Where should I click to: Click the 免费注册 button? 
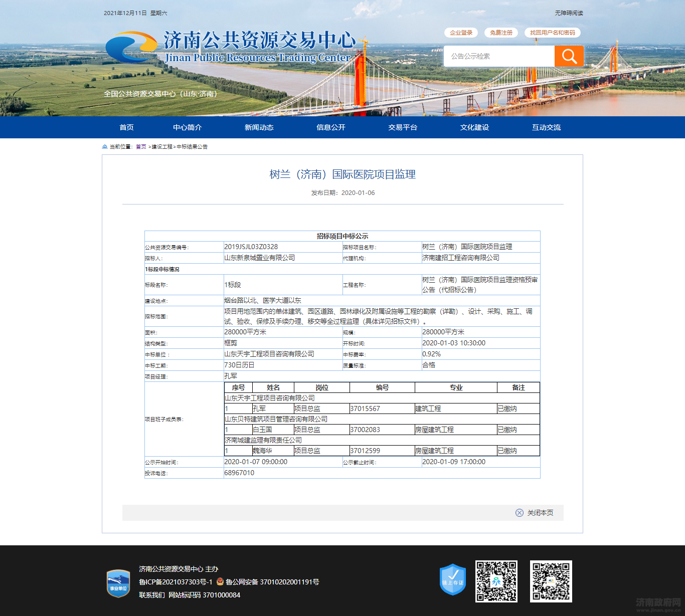tap(501, 33)
